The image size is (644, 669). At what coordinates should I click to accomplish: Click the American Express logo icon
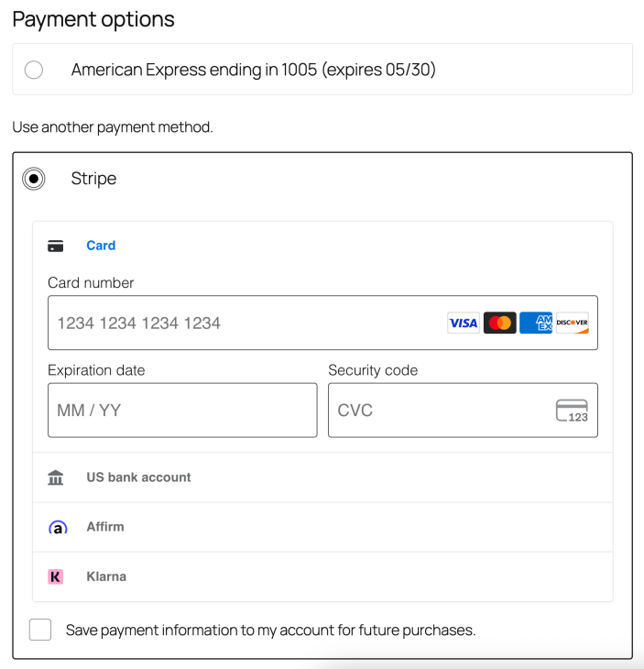tap(536, 323)
